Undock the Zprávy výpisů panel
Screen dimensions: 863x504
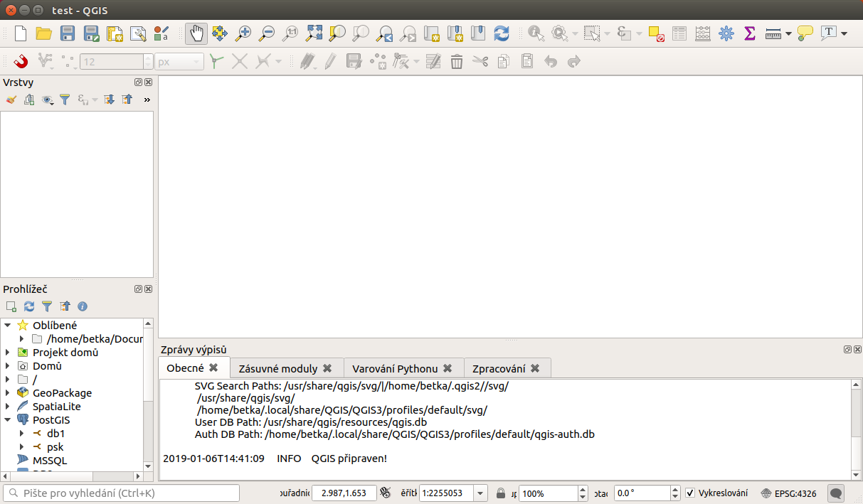pyautogui.click(x=848, y=350)
